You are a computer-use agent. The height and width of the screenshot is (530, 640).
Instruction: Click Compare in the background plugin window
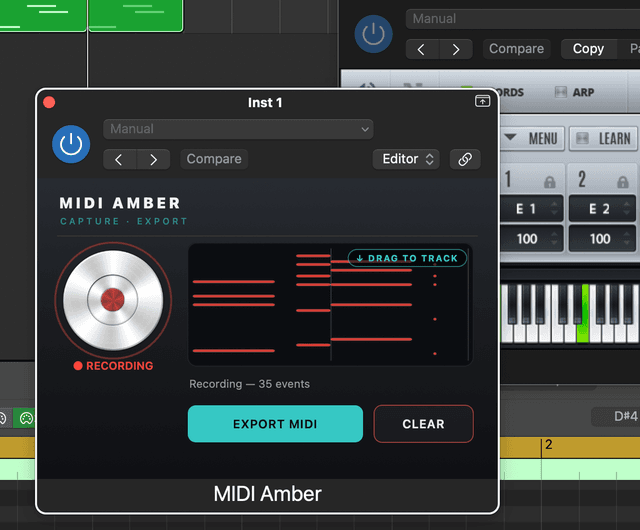(516, 49)
